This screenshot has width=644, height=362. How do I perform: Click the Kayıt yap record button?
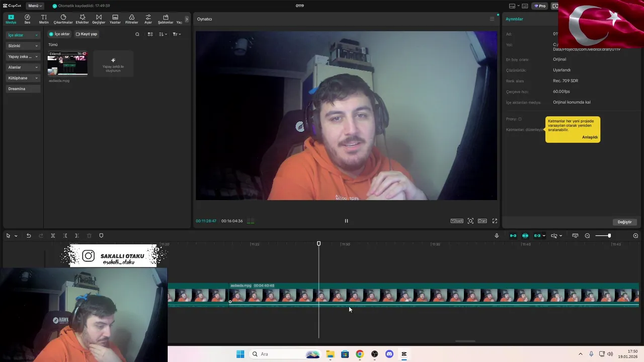coord(87,34)
